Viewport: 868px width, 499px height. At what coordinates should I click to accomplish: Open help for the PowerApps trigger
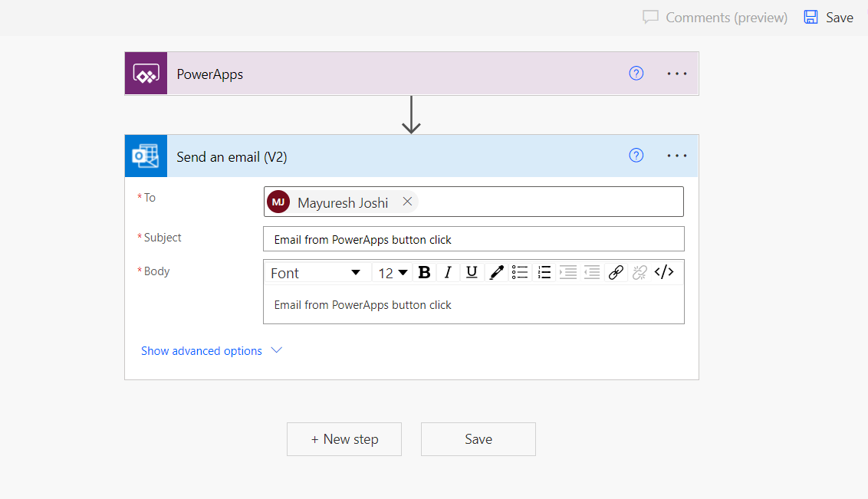click(x=636, y=73)
